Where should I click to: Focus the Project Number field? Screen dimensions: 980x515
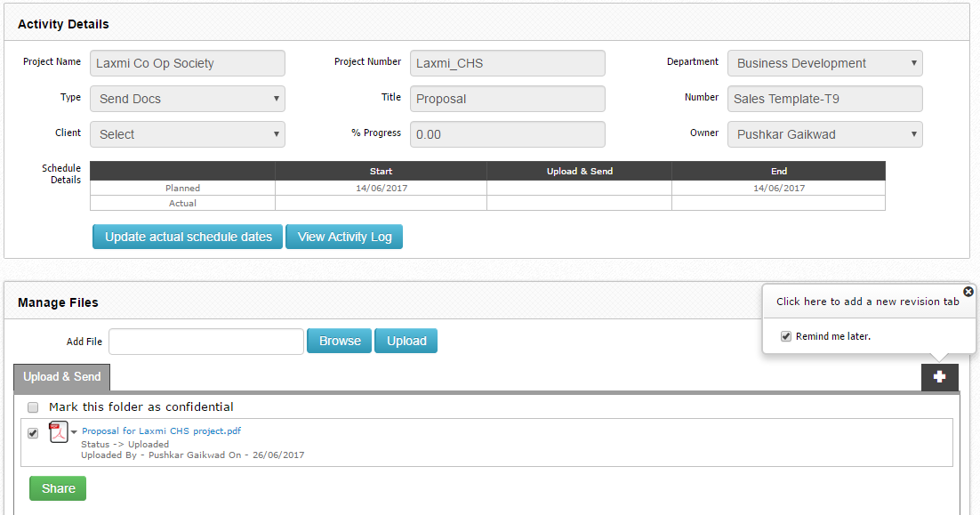click(508, 63)
